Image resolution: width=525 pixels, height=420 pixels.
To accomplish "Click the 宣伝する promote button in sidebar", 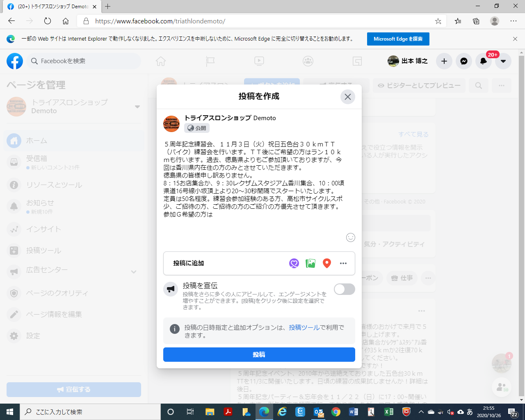I will [74, 390].
